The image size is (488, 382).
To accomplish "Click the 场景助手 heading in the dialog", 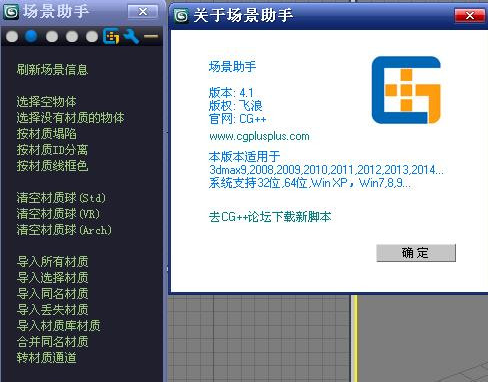I will point(232,67).
